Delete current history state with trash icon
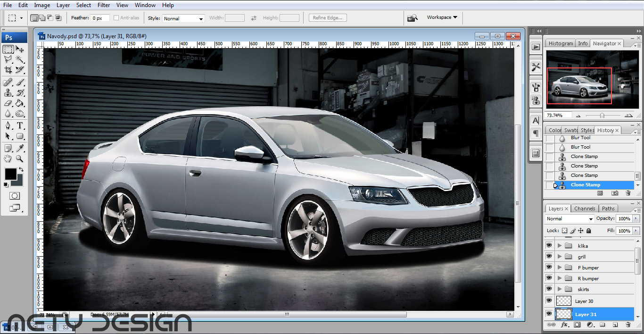Image resolution: width=644 pixels, height=334 pixels. (628, 193)
